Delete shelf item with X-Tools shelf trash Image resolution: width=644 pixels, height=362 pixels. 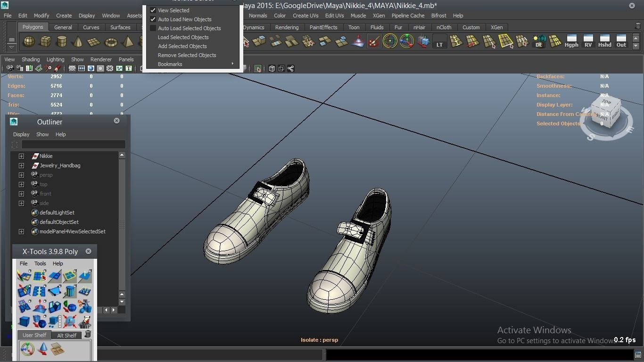tap(88, 334)
